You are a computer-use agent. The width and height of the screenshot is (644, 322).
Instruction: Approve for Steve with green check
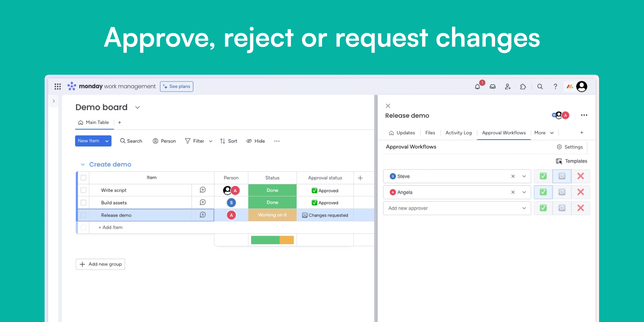click(x=543, y=176)
